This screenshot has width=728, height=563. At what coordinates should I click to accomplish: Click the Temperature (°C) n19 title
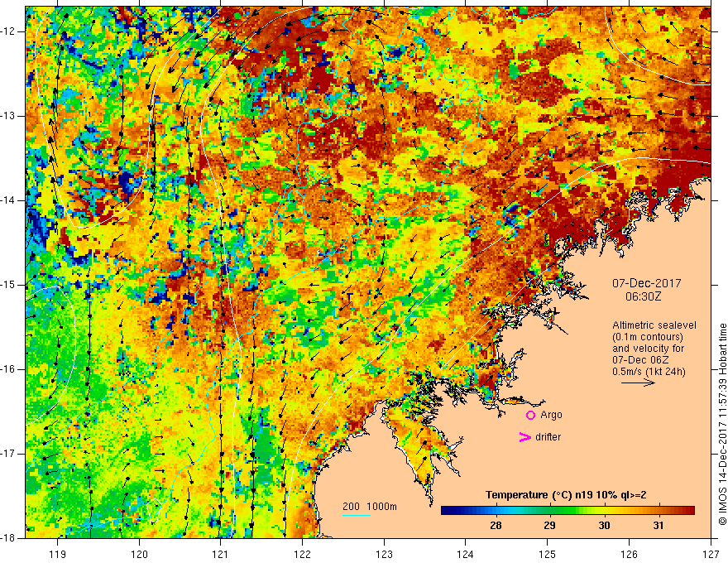[566, 495]
